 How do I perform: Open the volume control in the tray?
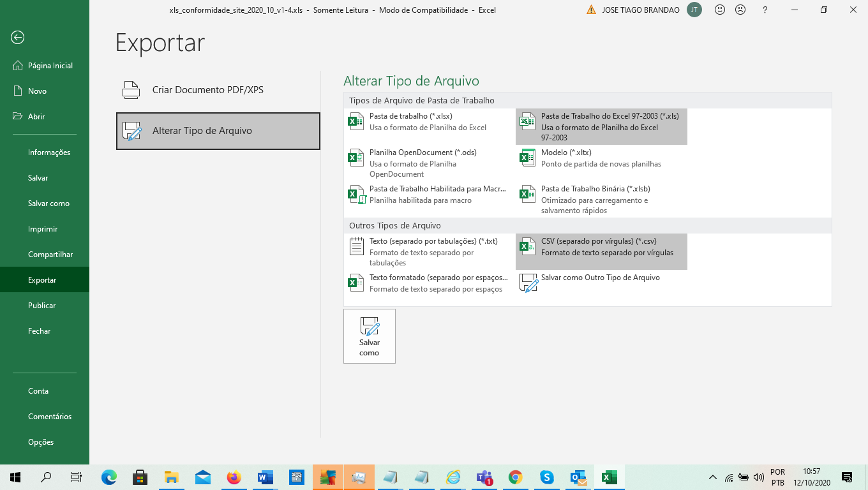pos(759,477)
